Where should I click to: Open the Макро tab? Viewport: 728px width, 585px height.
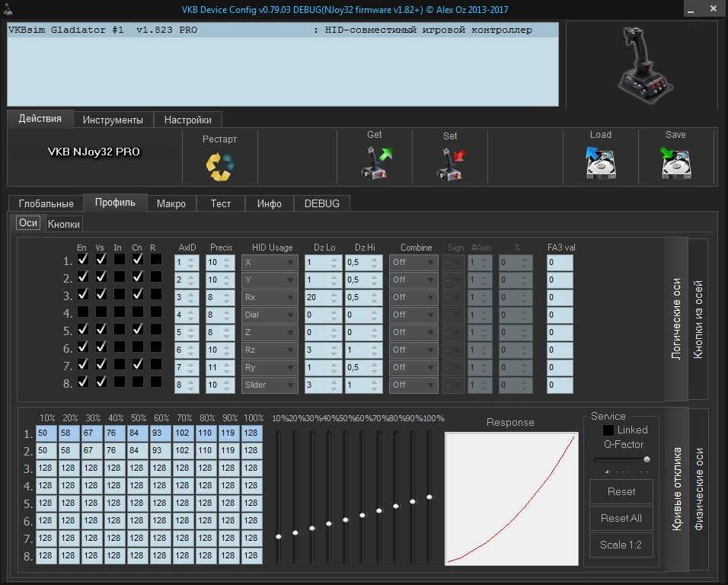(171, 203)
